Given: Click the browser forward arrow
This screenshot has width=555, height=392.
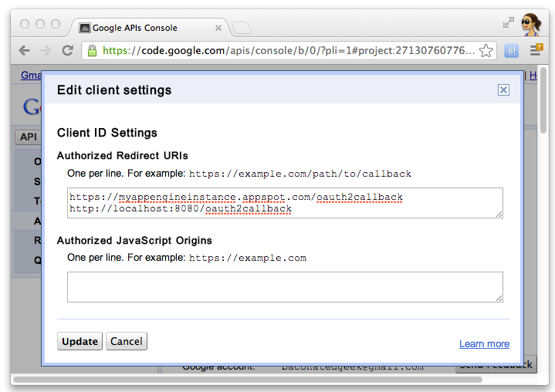Looking at the screenshot, I should point(46,51).
